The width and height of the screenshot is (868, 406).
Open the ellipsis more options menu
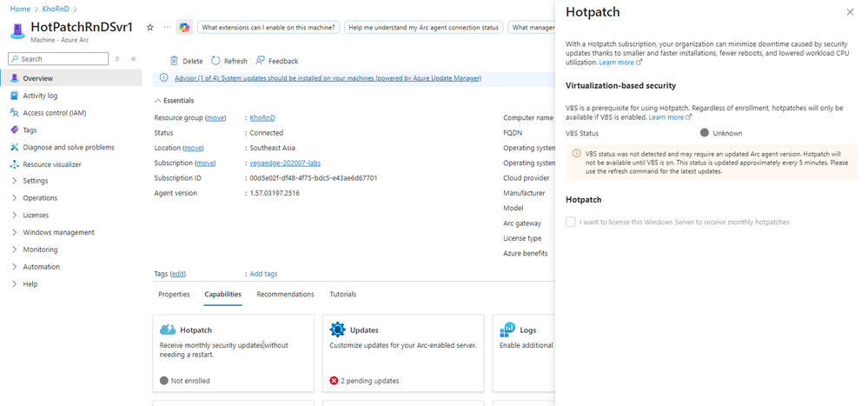pyautogui.click(x=167, y=27)
